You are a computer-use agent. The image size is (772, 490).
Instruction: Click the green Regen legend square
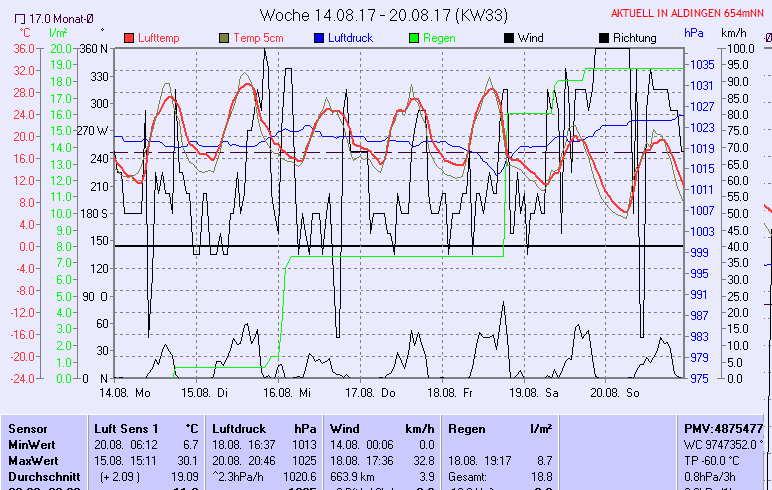pos(414,38)
